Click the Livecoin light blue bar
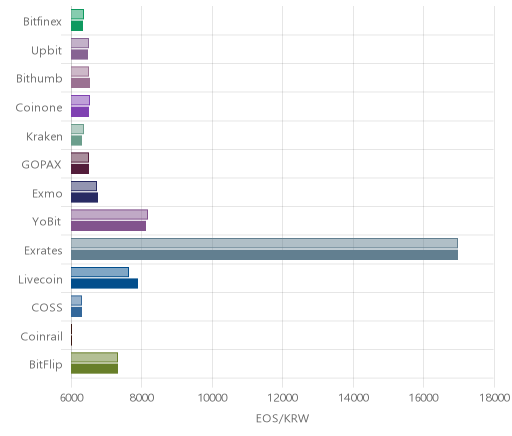Image resolution: width=512 pixels, height=436 pixels. 100,272
